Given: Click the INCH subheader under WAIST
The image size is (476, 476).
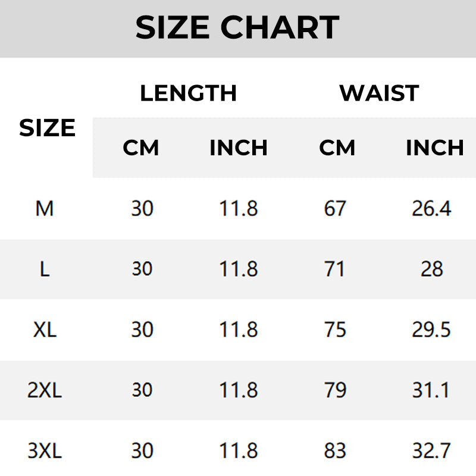Looking at the screenshot, I should (x=434, y=148).
